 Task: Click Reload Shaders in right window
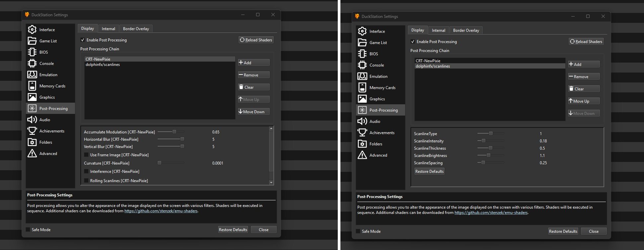[x=586, y=41]
